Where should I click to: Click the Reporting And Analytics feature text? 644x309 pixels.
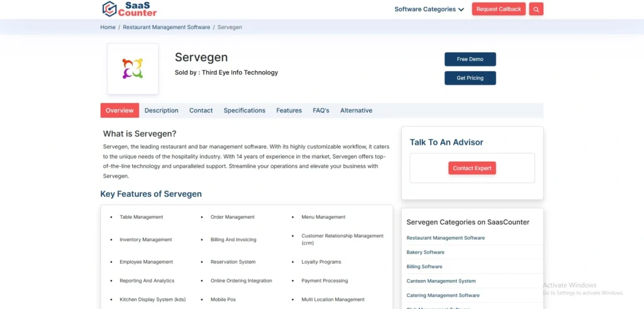coord(147,281)
